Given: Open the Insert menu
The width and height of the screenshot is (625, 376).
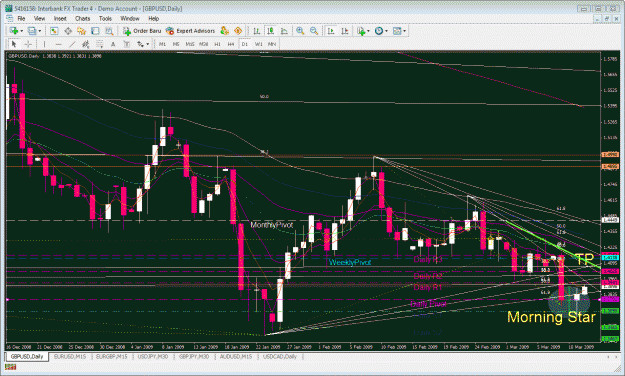Looking at the screenshot, I should pyautogui.click(x=60, y=18).
